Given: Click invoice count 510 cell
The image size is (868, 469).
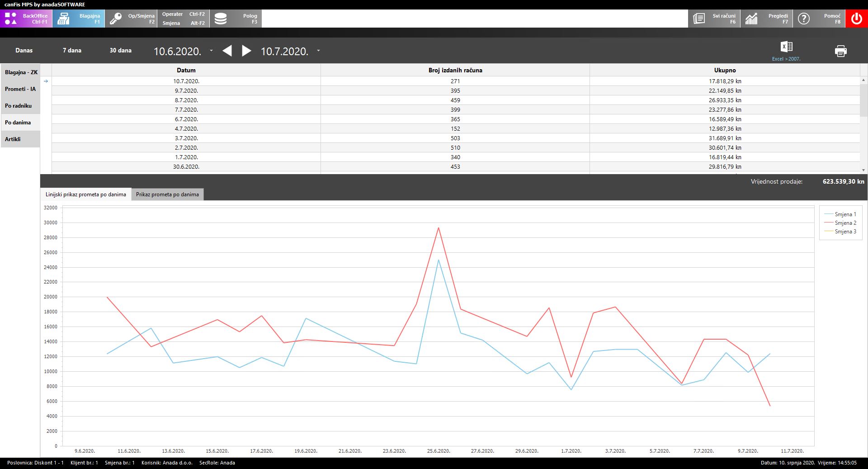Looking at the screenshot, I should tap(455, 148).
